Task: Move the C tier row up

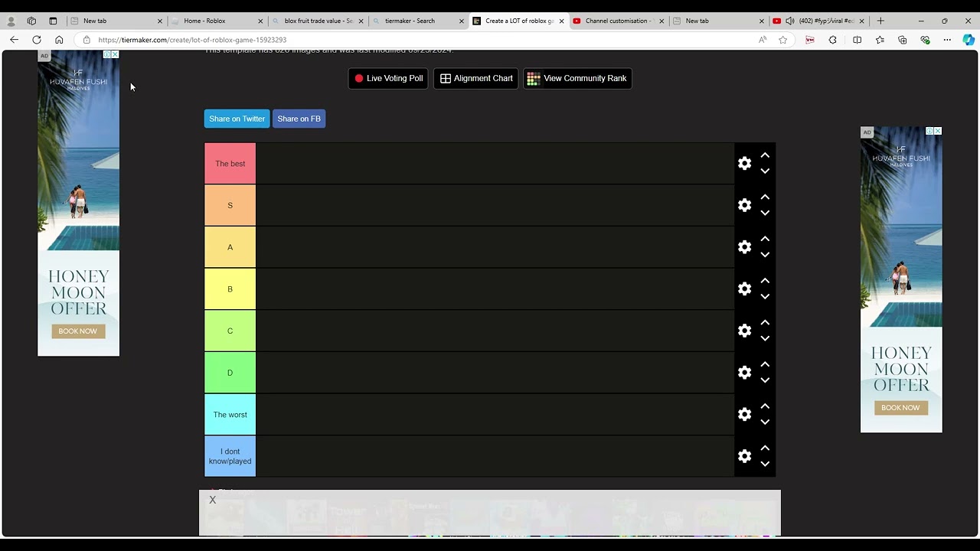Action: click(x=765, y=323)
